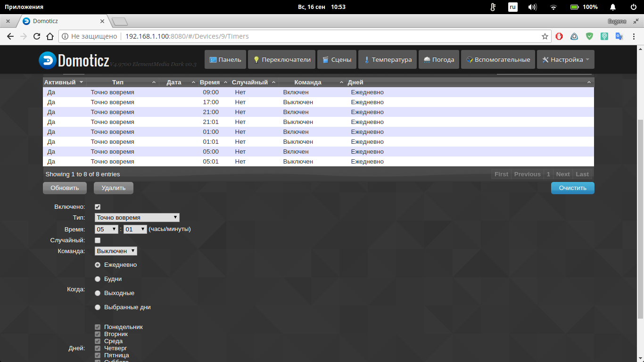
Task: Open the Opera extension icon
Action: coord(559,36)
